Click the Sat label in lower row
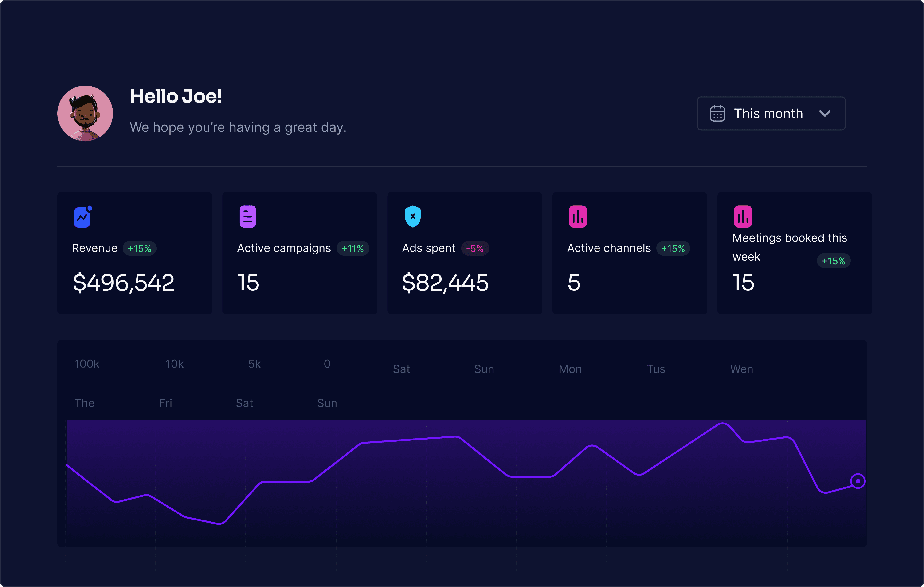Image resolution: width=924 pixels, height=587 pixels. click(x=244, y=403)
